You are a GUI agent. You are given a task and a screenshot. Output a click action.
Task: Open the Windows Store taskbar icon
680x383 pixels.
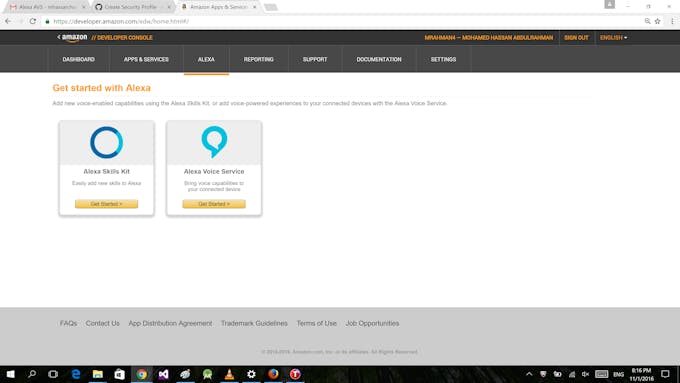click(x=120, y=374)
